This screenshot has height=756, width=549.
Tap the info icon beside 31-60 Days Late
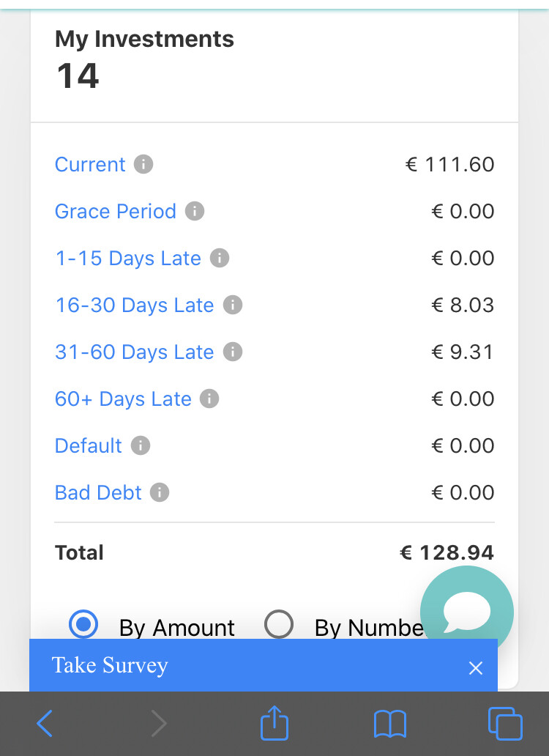(233, 352)
